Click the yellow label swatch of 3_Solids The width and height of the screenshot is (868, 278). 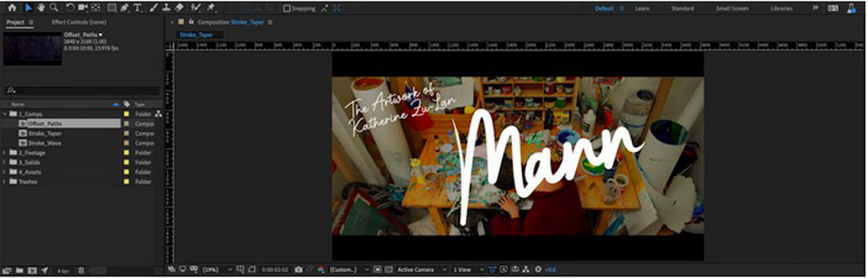126,163
